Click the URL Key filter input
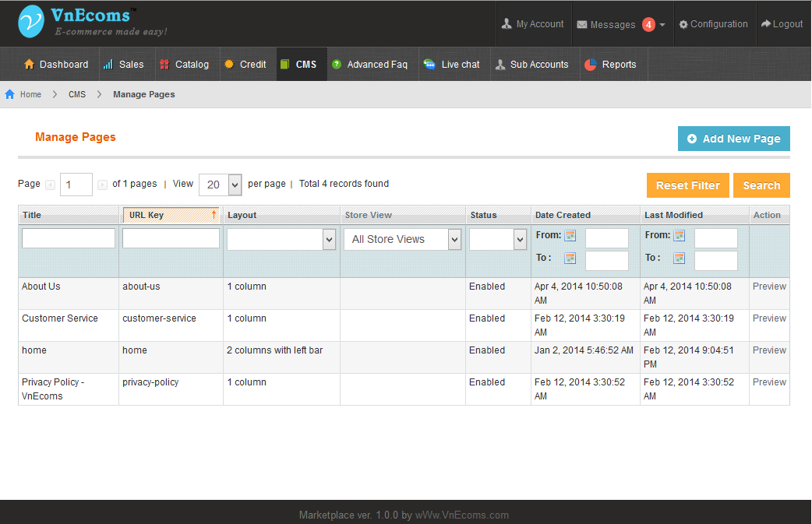This screenshot has height=524, width=812. [x=171, y=238]
